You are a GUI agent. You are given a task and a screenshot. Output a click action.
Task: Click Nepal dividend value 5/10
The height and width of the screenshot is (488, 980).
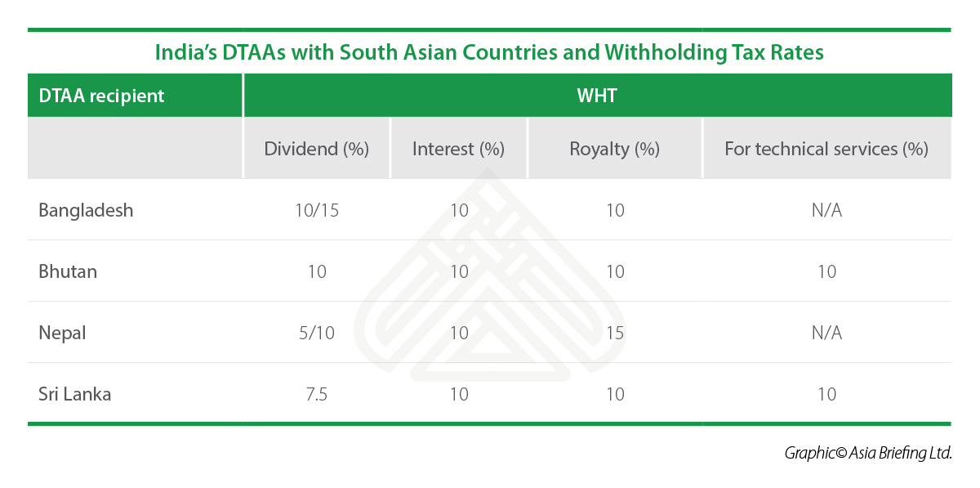click(x=317, y=333)
